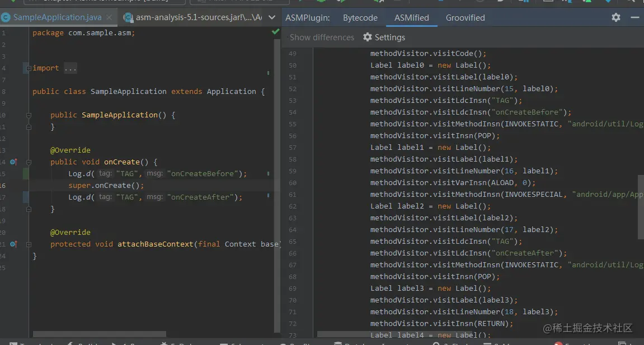Viewport: 644px width, 345px height.
Task: Close the SampleApplication.java editor tab
Action: point(109,17)
